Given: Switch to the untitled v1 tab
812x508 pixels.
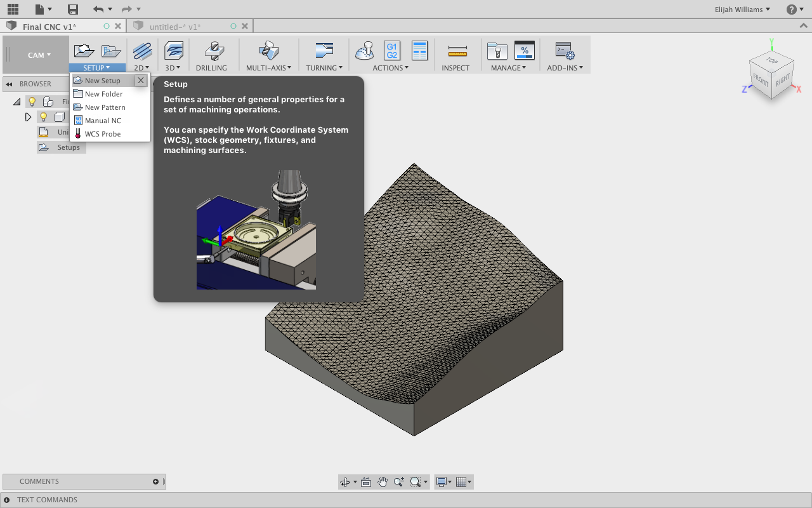Looking at the screenshot, I should click(175, 26).
